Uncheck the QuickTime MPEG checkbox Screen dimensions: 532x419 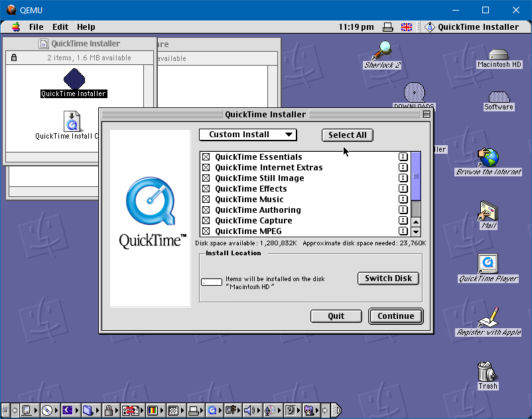[206, 231]
